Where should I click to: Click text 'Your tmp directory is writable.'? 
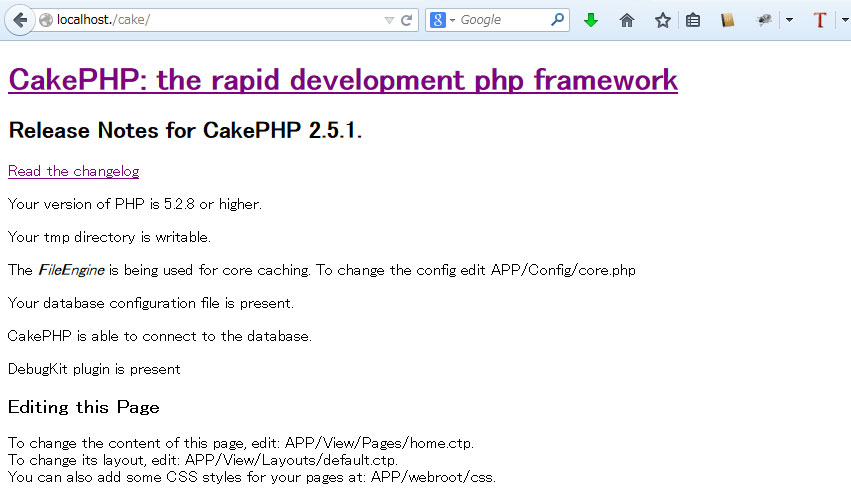click(109, 237)
